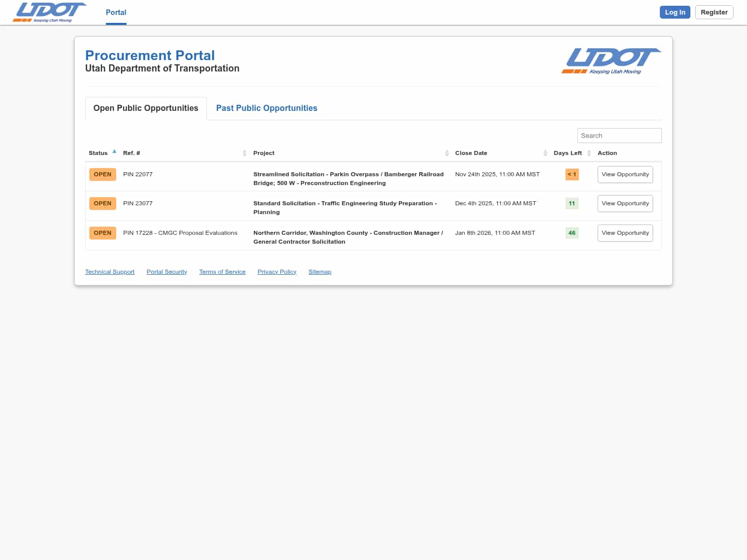Click the '< 1' days left badge
Screen dimensions: 747x560
(x=572, y=174)
